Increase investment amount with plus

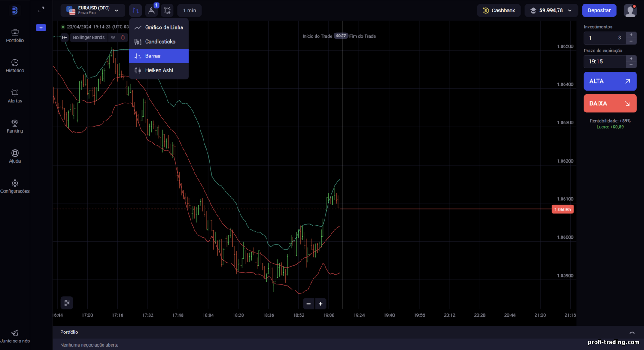[631, 35]
